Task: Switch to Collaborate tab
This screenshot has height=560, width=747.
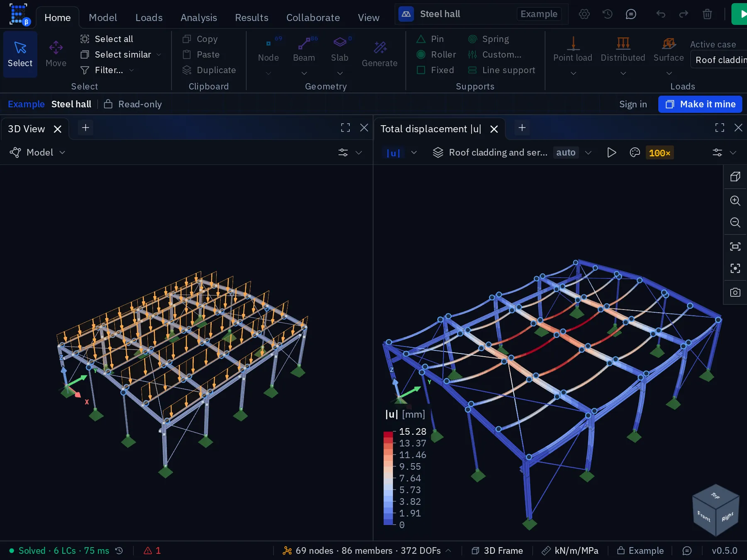Action: point(313,18)
